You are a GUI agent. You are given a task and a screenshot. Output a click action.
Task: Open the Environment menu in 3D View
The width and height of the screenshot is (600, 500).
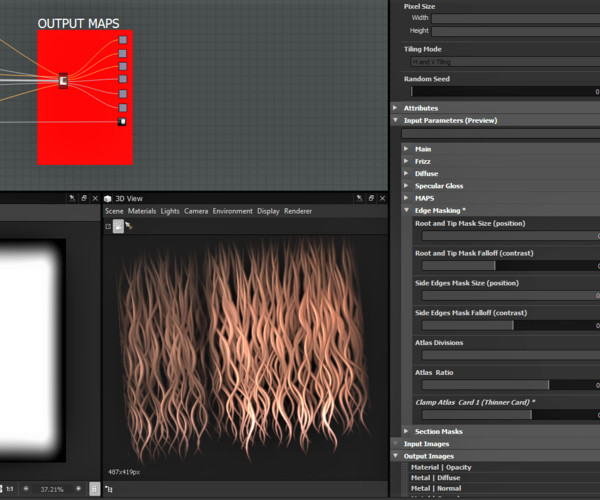(x=233, y=211)
